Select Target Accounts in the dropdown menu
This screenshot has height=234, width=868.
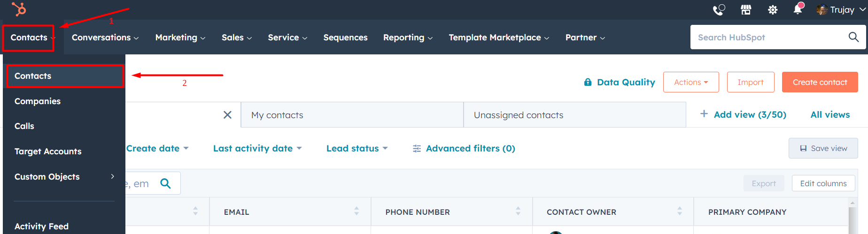point(48,151)
